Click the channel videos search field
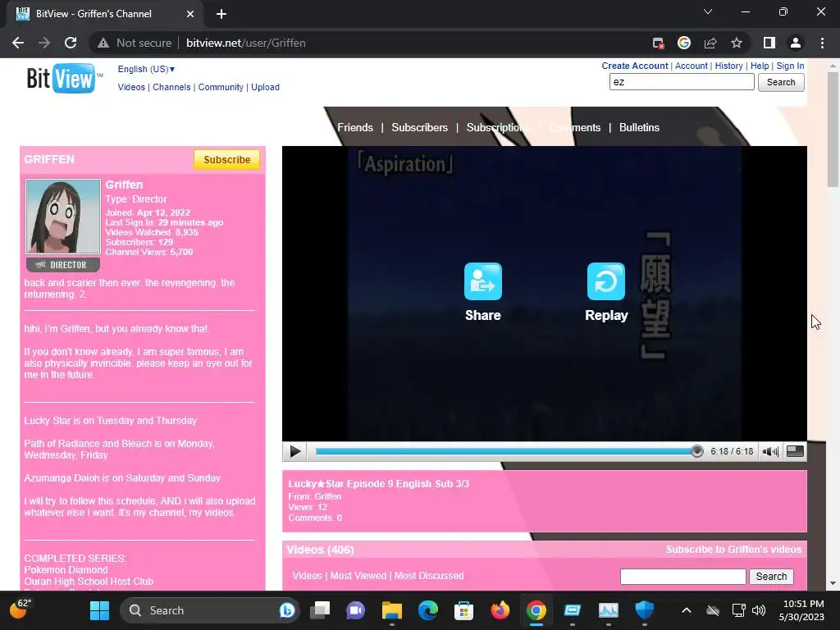This screenshot has height=630, width=840. tap(682, 577)
